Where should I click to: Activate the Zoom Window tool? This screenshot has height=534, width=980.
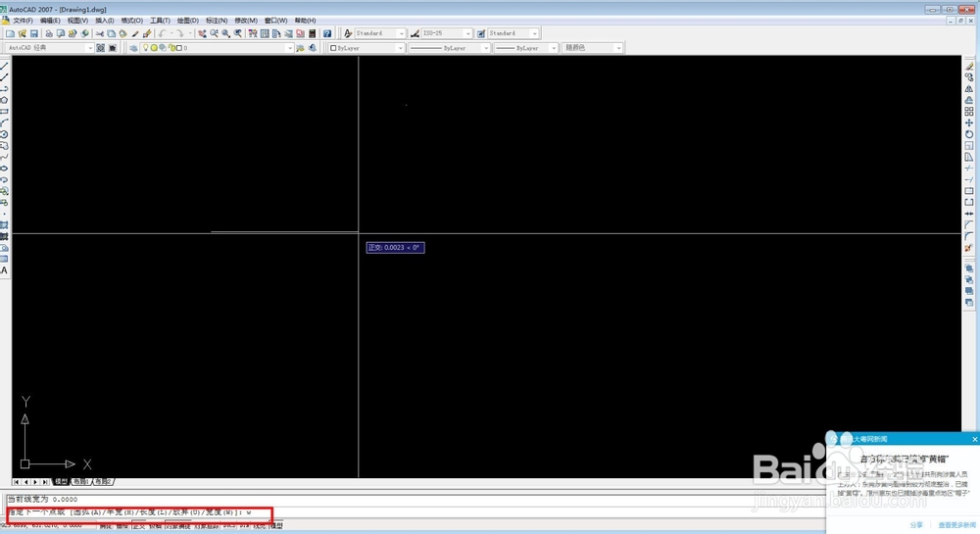click(225, 33)
